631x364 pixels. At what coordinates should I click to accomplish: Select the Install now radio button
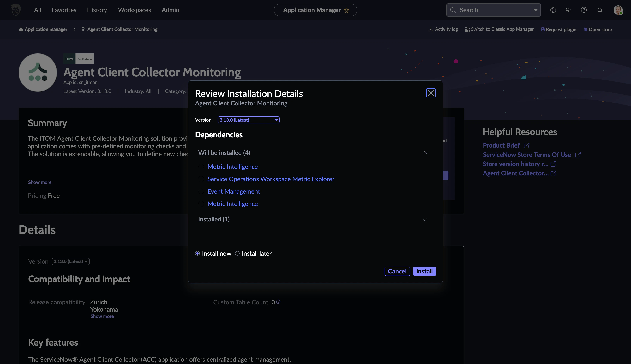(197, 254)
